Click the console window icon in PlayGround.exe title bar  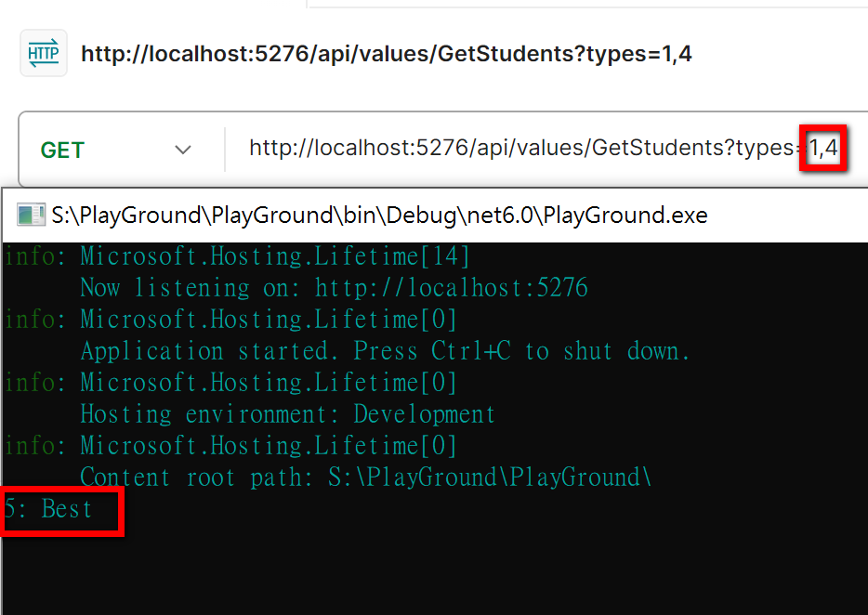click(31, 215)
